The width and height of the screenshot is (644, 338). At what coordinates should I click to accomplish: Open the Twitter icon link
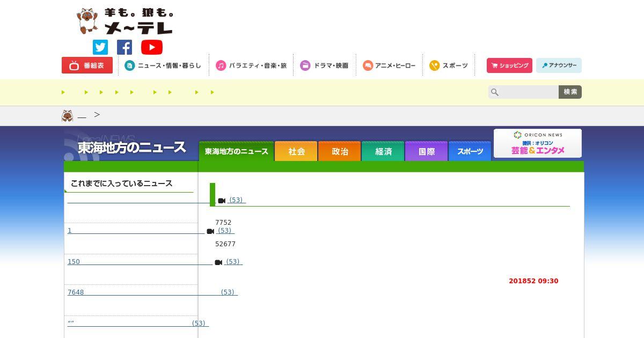click(100, 47)
